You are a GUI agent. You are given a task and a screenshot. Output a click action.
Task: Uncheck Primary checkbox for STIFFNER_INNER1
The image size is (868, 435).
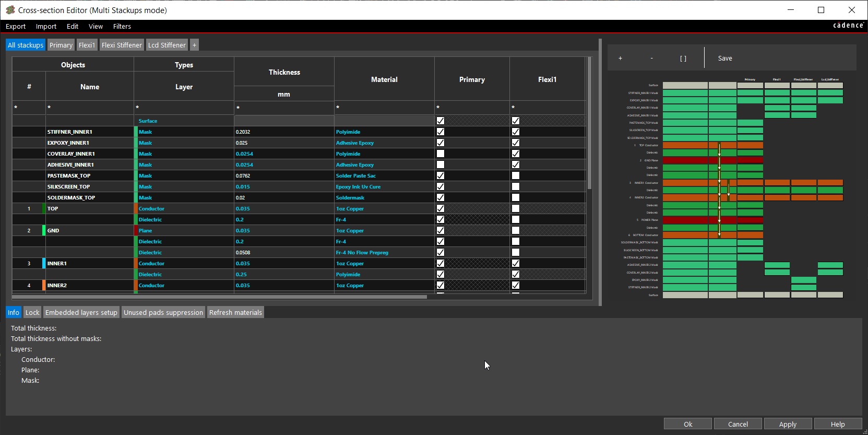pos(441,132)
